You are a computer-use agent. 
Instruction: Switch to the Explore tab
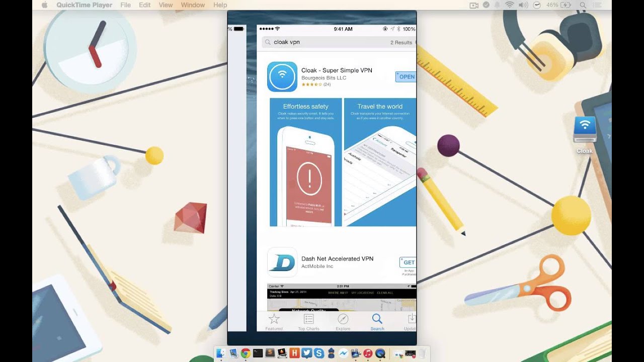pos(343,322)
